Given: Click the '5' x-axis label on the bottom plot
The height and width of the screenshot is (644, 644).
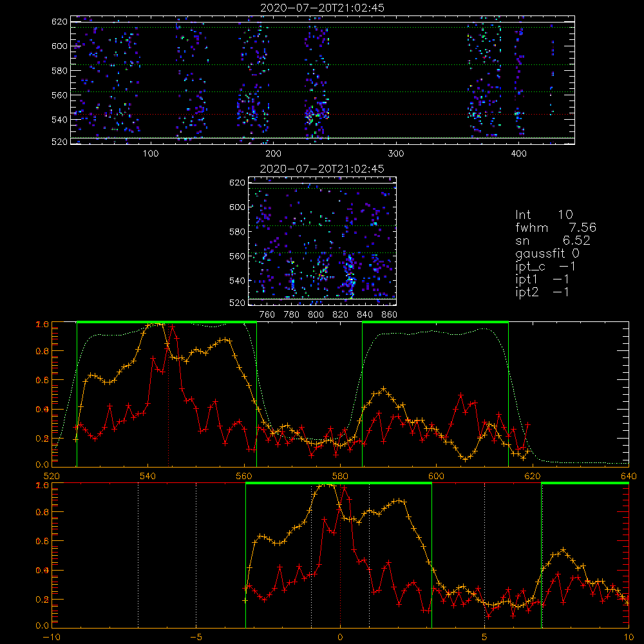Looking at the screenshot, I should 485,638.
